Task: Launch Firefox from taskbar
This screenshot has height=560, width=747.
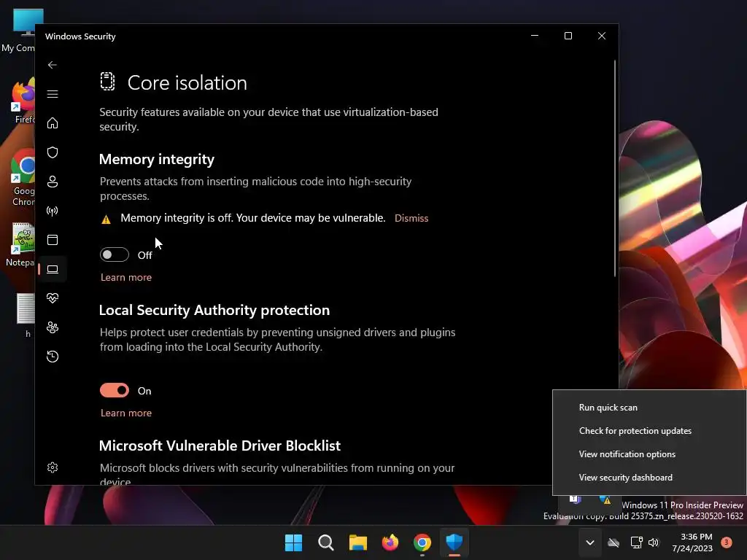Action: 390,542
